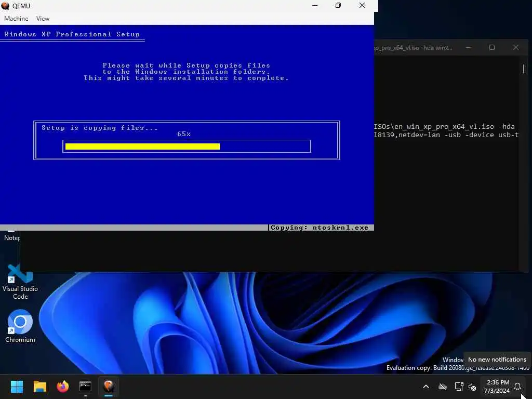Open the clock showing 2:36 PM

pos(497,387)
